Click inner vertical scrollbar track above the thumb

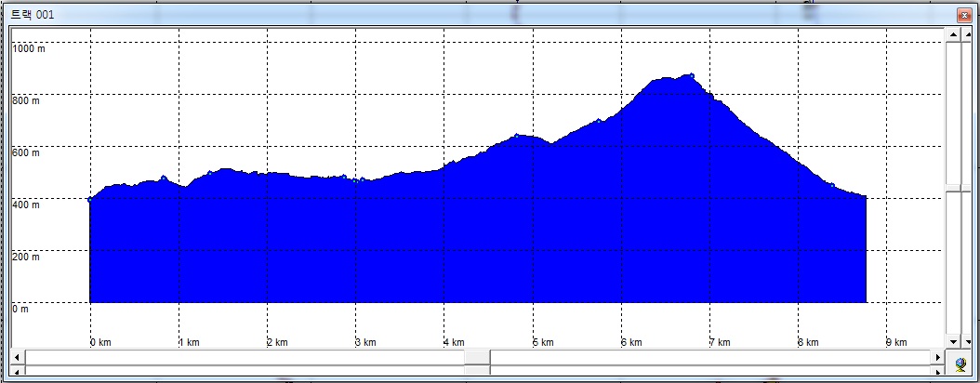(953, 112)
